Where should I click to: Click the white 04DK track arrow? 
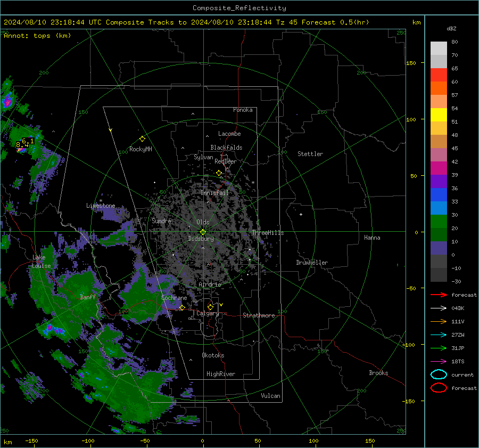[x=439, y=308]
